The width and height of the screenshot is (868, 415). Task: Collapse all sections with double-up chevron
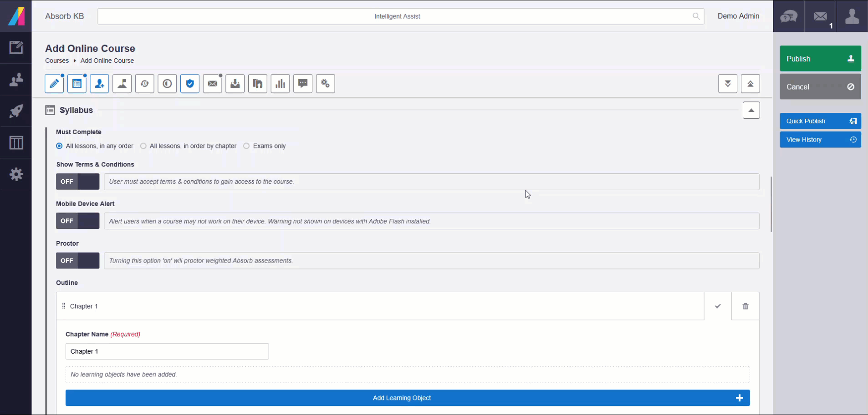tap(750, 84)
